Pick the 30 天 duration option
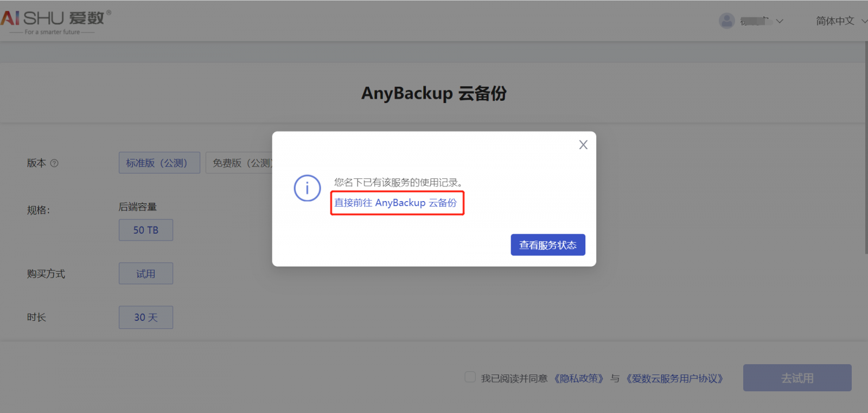Viewport: 868px width, 413px height. tap(146, 318)
